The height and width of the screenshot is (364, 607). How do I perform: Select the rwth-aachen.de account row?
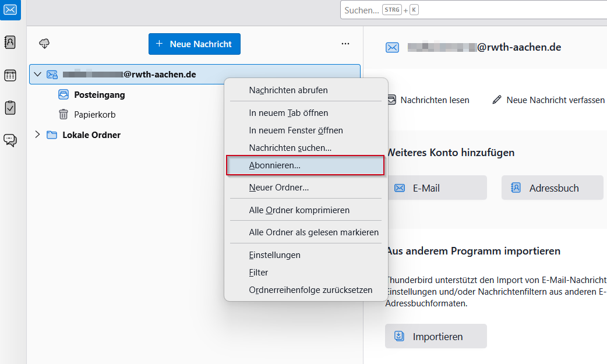click(195, 75)
